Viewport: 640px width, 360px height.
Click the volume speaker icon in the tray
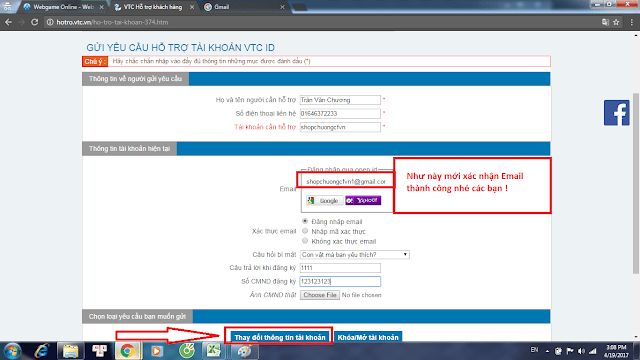[x=581, y=351]
